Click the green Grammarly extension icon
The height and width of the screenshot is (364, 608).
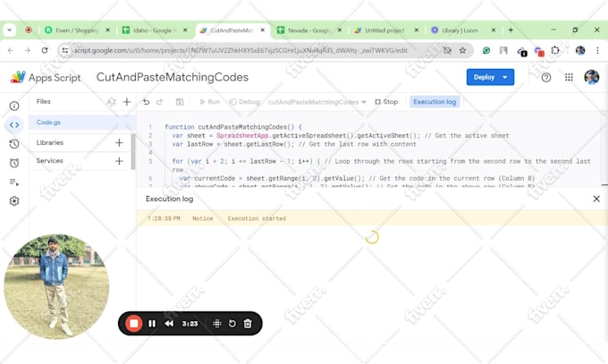486,50
